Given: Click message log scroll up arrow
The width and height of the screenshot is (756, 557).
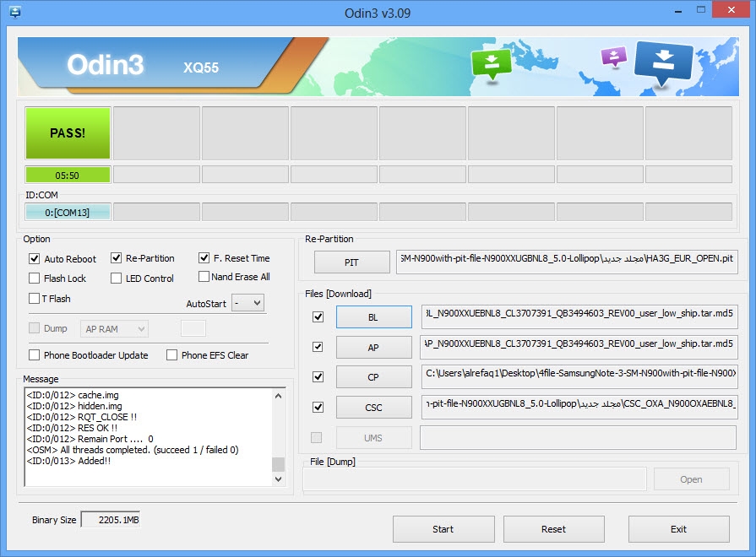Looking at the screenshot, I should tap(278, 396).
